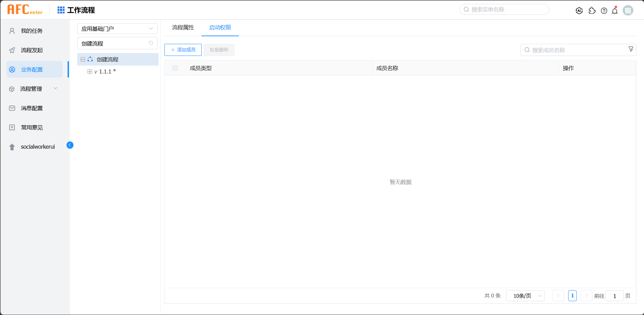Click the plugin puzzle icon in header
Image resolution: width=644 pixels, height=315 pixels.
(592, 10)
